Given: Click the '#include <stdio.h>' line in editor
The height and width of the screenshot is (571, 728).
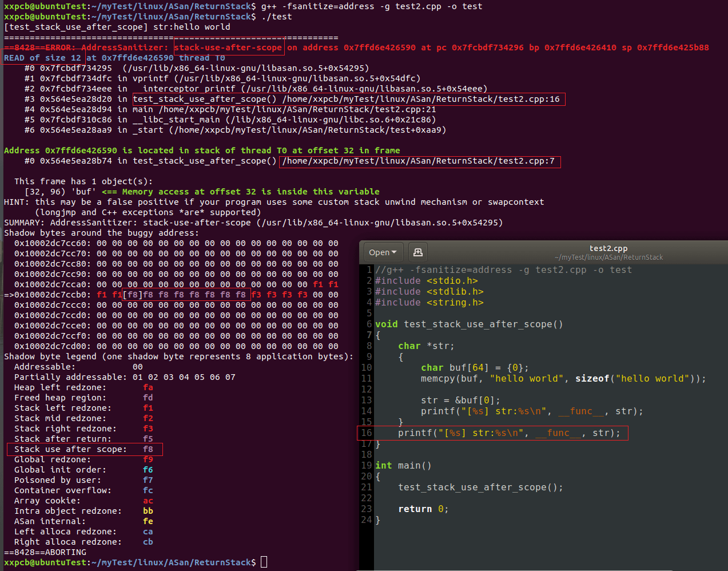Looking at the screenshot, I should tap(427, 280).
